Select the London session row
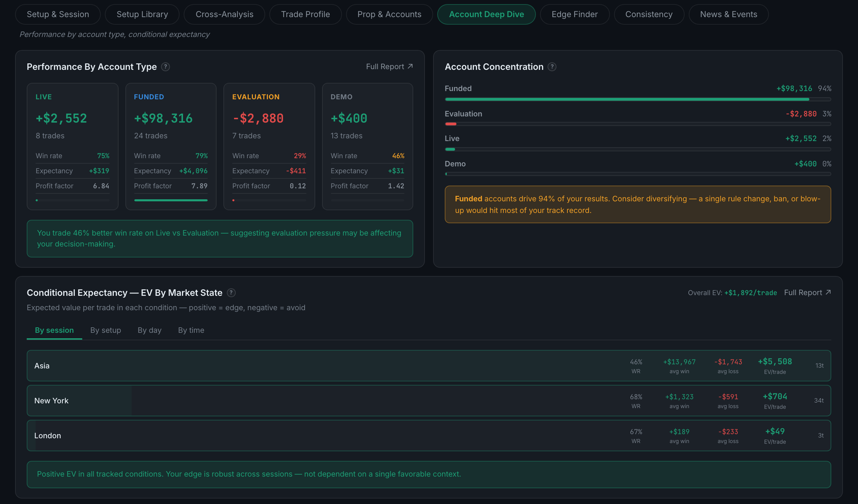The image size is (858, 504). 429,436
